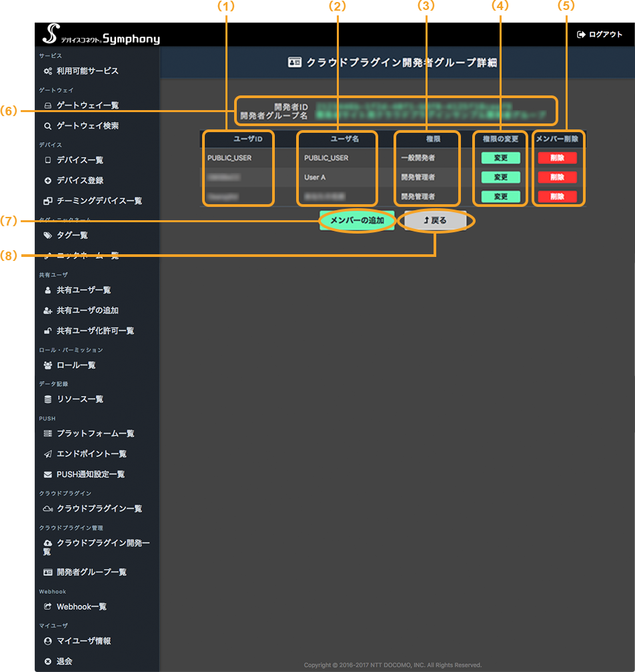Viewport: 635px width, 672px height.
Task: Open 開発者グループ一覧 menu item
Action: [91, 572]
